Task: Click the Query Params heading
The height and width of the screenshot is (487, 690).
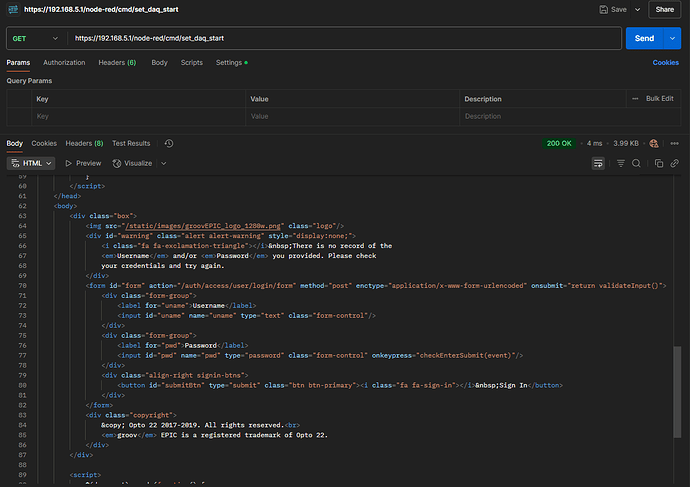Action: (x=29, y=81)
